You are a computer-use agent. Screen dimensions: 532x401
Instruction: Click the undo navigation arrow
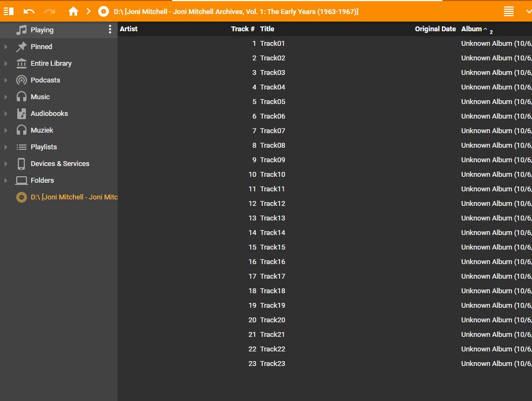29,11
